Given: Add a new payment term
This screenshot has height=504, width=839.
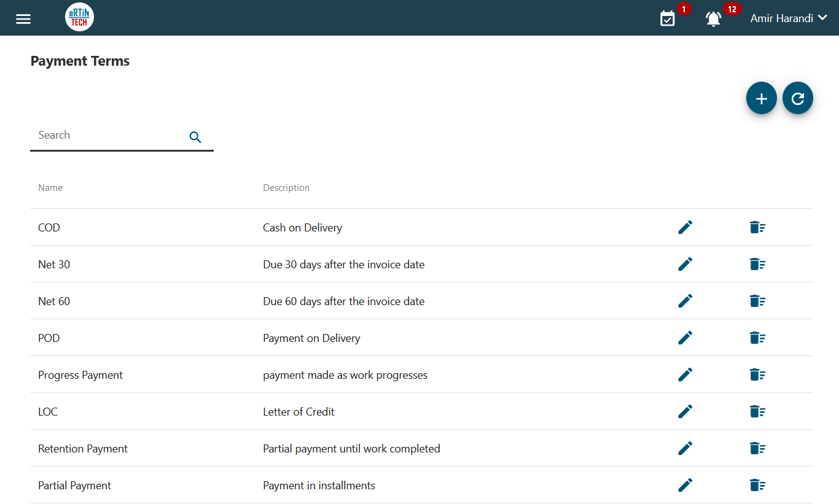Looking at the screenshot, I should tap(761, 98).
